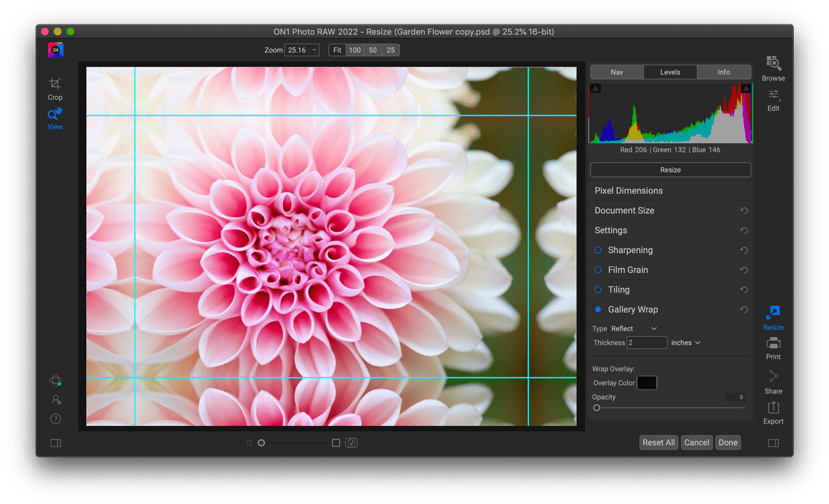Toggle the left panel visibility icon

[x=56, y=443]
